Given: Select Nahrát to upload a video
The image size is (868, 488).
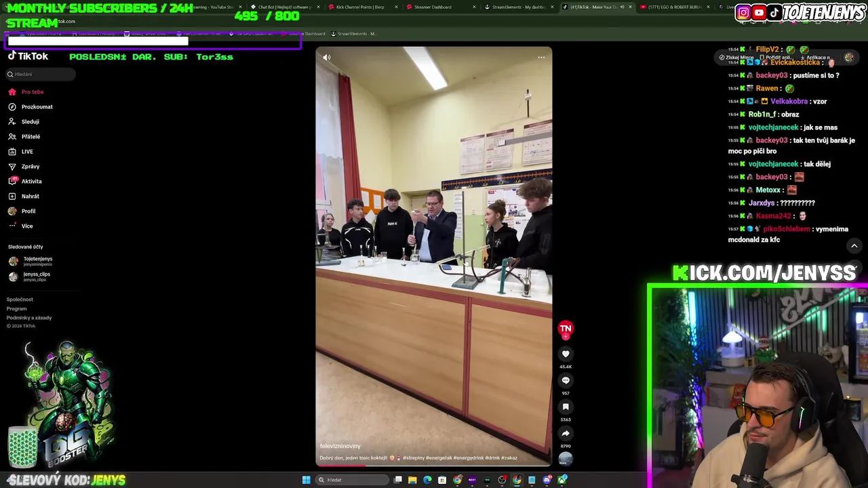Looking at the screenshot, I should 24,196.
